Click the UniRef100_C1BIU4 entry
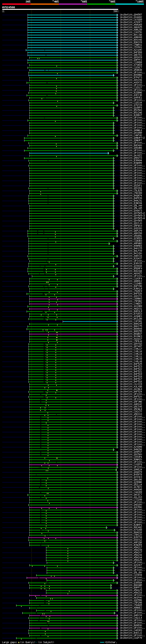 pyautogui.click(x=131, y=103)
